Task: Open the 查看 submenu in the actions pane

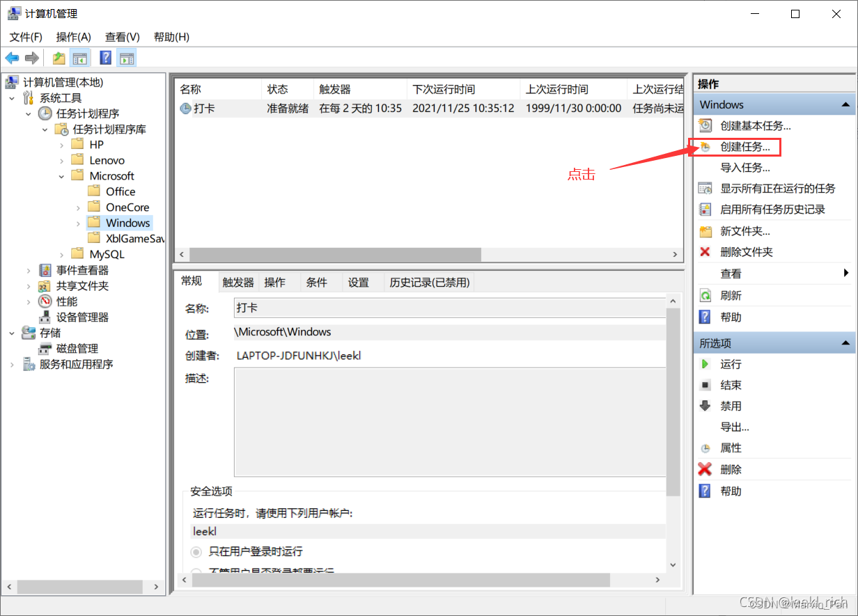Action: tap(773, 274)
